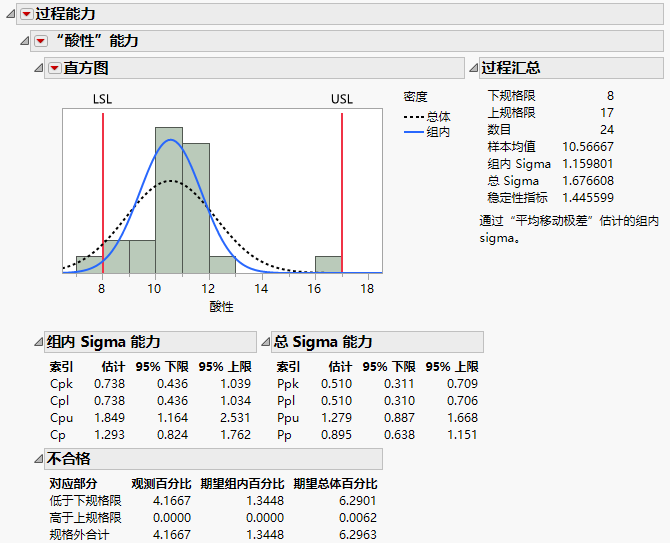The width and height of the screenshot is (670, 543).
Task: Click the 样本均值 value 10.56667
Action: tap(588, 147)
